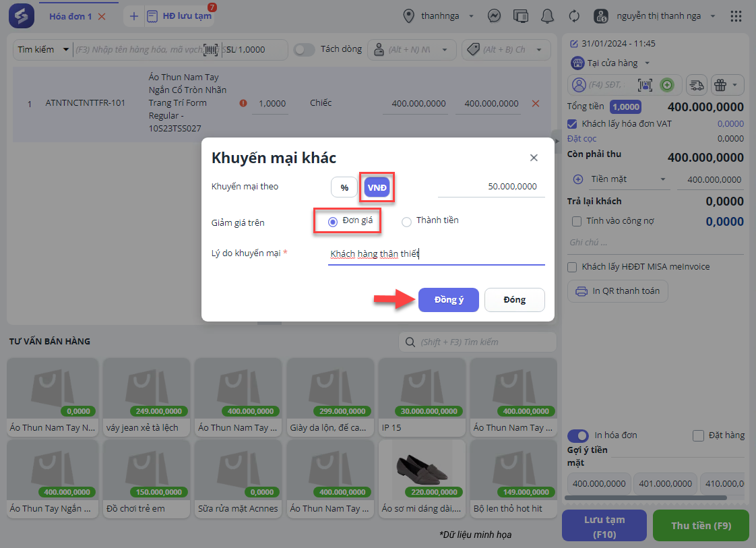This screenshot has width=756, height=548.
Task: Expand the thanhnga branch dropdown
Action: tap(471, 16)
